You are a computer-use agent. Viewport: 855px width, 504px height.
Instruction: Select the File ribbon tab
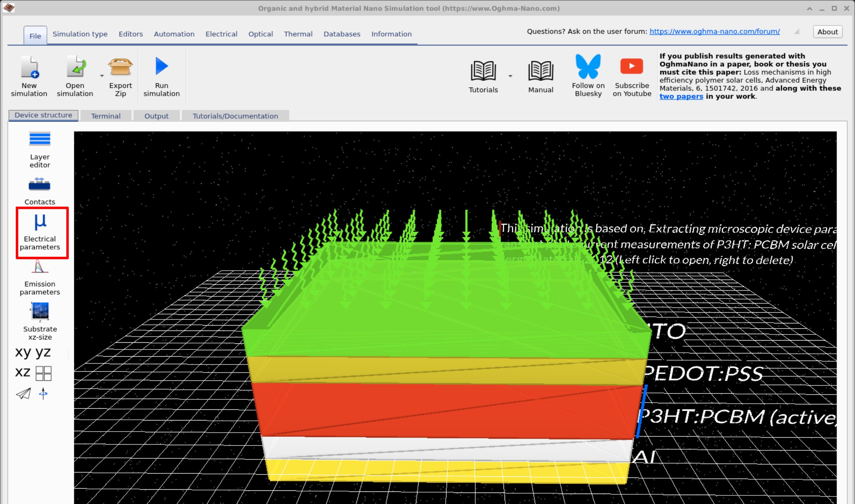coord(35,35)
